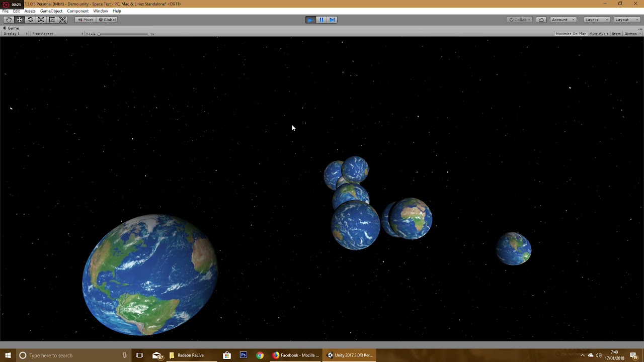Pause the running game

(x=321, y=20)
